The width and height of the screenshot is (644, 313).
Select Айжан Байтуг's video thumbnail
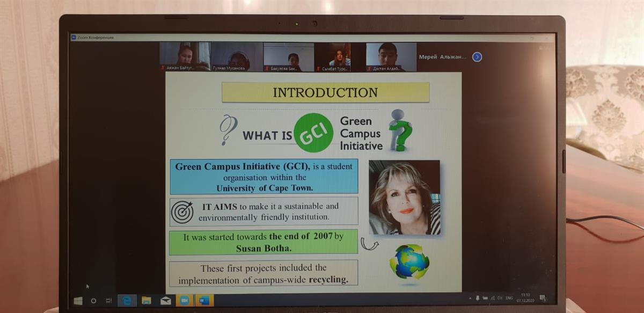coord(185,56)
